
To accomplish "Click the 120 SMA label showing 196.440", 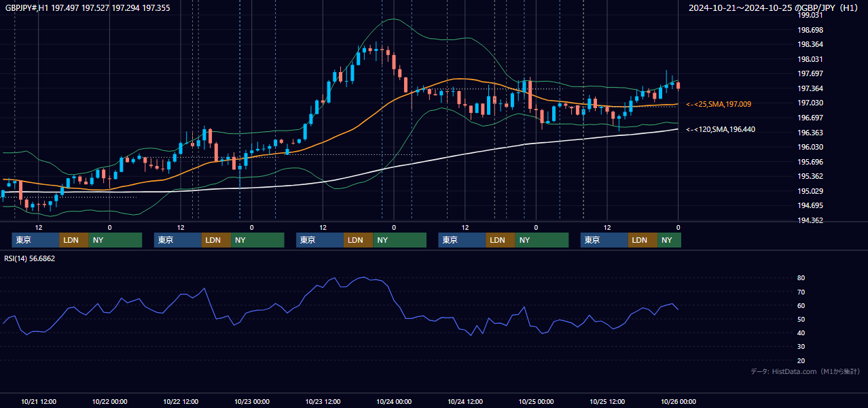I will tap(721, 129).
